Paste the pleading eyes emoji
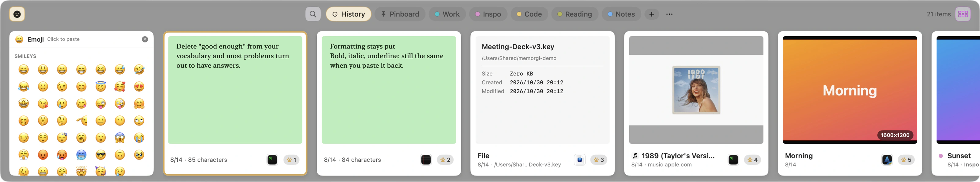The height and width of the screenshot is (182, 980). (x=139, y=154)
